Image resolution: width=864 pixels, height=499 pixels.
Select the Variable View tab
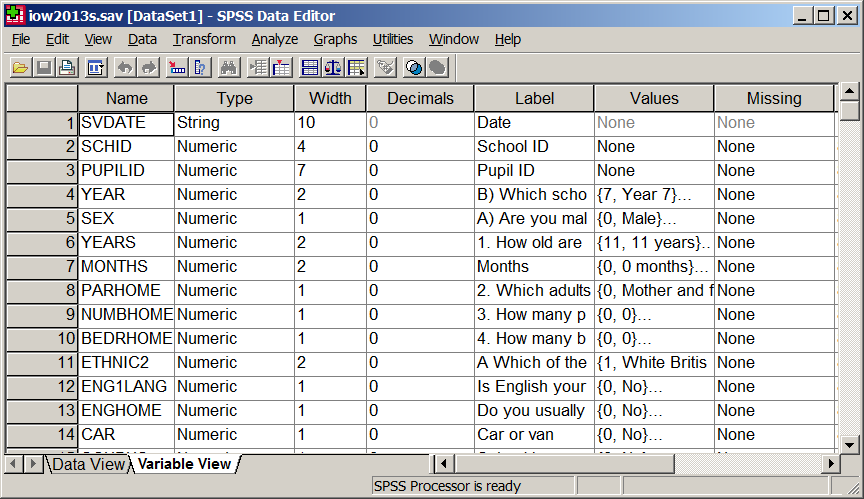tap(184, 464)
